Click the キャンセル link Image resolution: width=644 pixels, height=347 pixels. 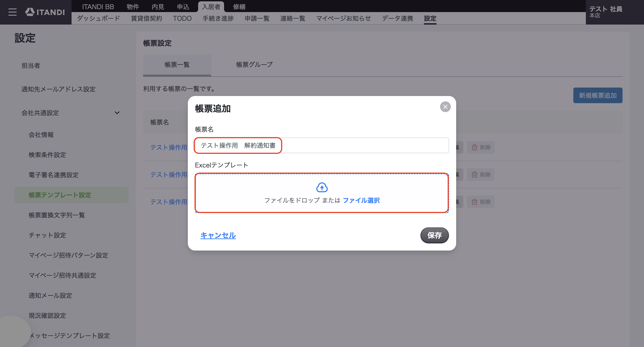(x=218, y=235)
